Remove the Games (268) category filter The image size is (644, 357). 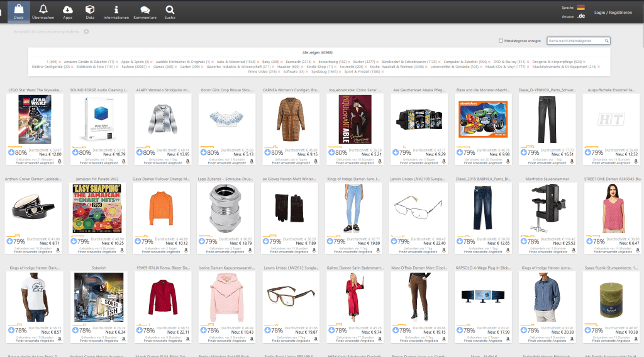coord(176,67)
